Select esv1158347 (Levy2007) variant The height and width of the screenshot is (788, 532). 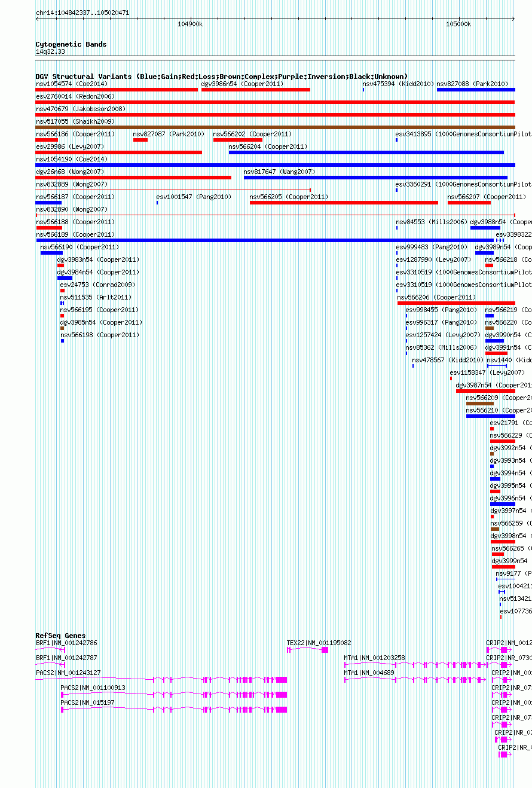[488, 372]
